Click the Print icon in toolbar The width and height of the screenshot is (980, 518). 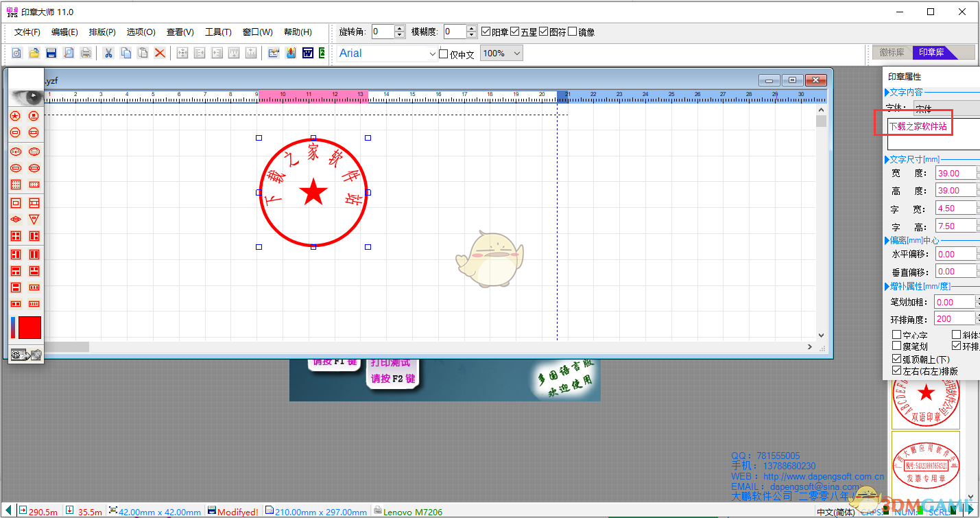(86, 53)
